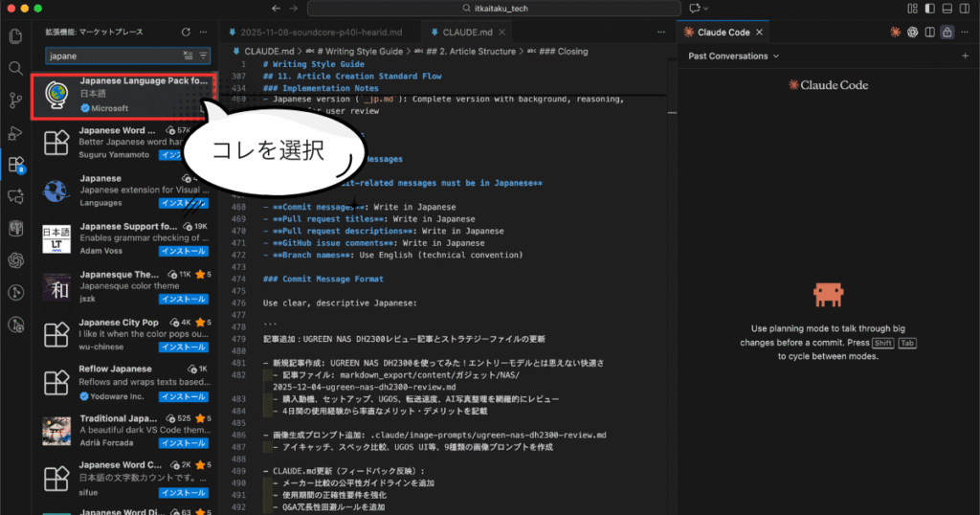The height and width of the screenshot is (515, 980).
Task: Install Japanese Word Count by sifue
Action: pos(183,493)
